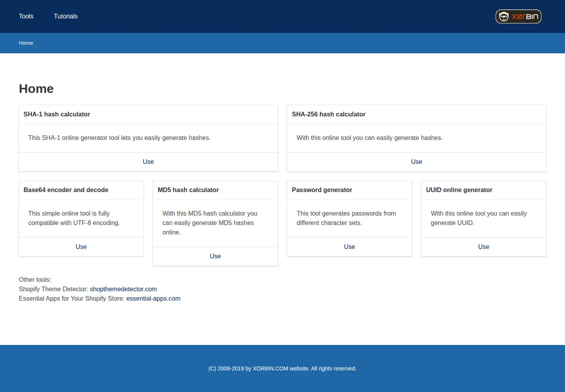Click the Home breadcrumb link
This screenshot has height=392, width=565.
tap(26, 43)
